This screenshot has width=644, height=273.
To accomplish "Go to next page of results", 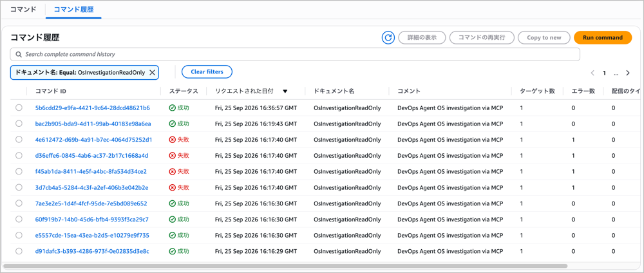I will coord(627,73).
